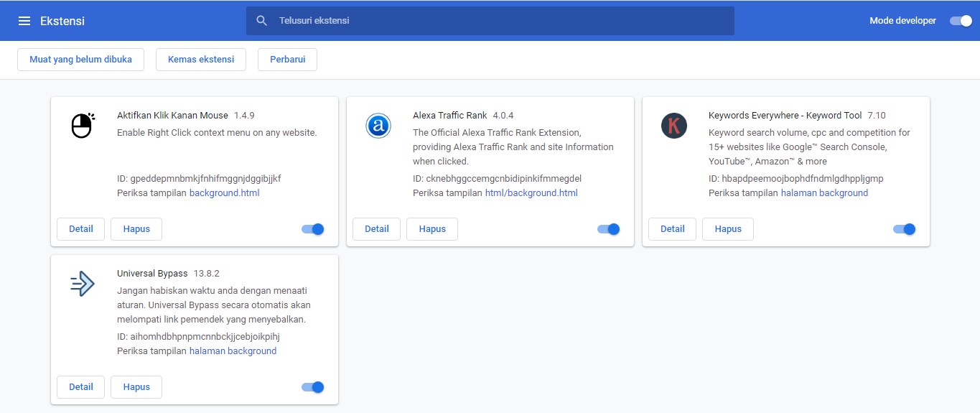Click the Universal Bypass name

click(152, 273)
